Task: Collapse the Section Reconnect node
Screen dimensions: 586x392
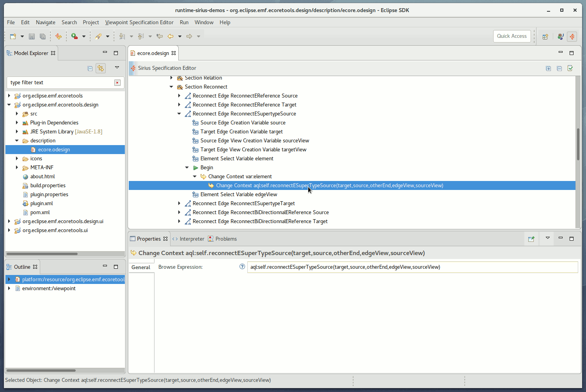Action: (171, 87)
